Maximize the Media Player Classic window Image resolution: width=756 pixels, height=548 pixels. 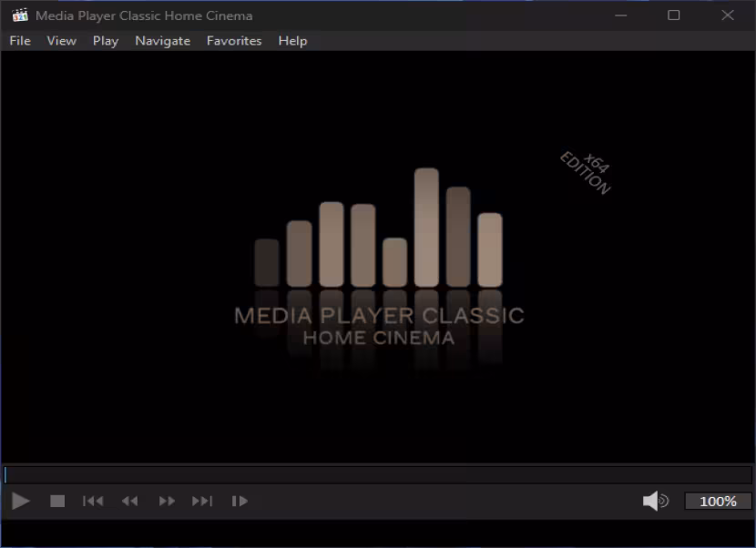tap(673, 15)
